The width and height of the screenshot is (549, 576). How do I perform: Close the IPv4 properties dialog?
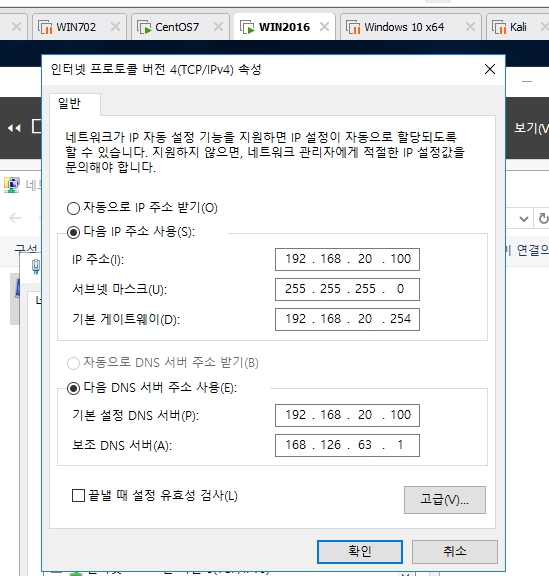489,69
